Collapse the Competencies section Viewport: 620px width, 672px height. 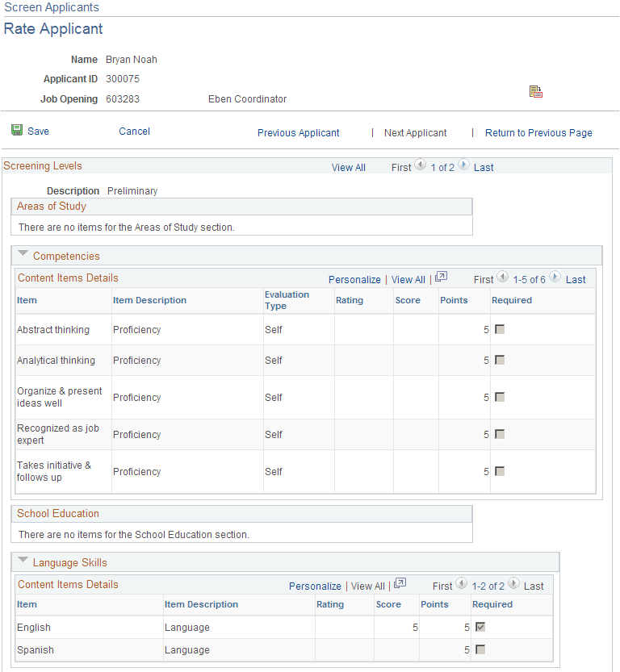coord(22,253)
